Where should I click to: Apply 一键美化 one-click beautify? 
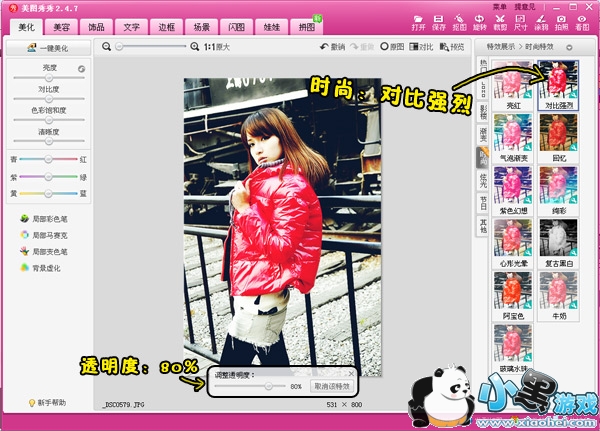click(x=49, y=48)
